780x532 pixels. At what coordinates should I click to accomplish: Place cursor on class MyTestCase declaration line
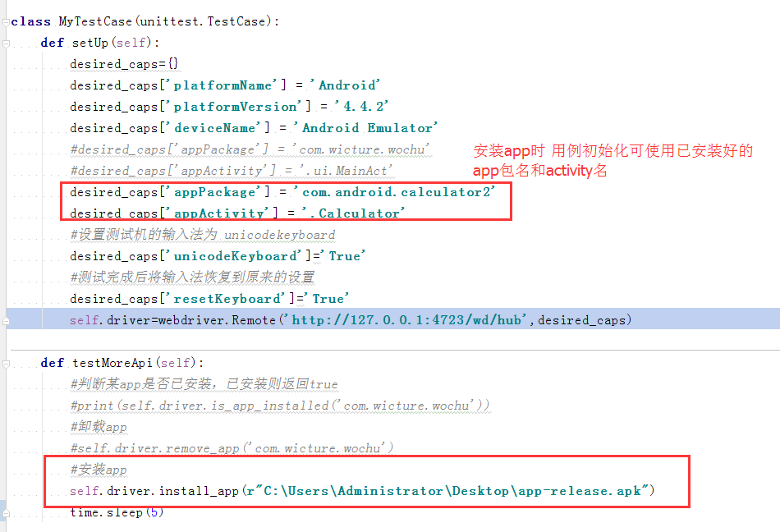click(145, 21)
